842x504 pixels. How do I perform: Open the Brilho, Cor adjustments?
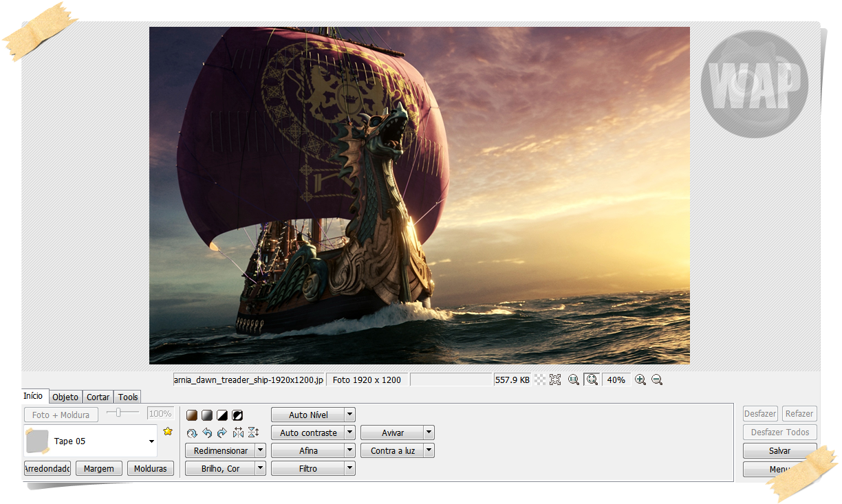pyautogui.click(x=220, y=468)
